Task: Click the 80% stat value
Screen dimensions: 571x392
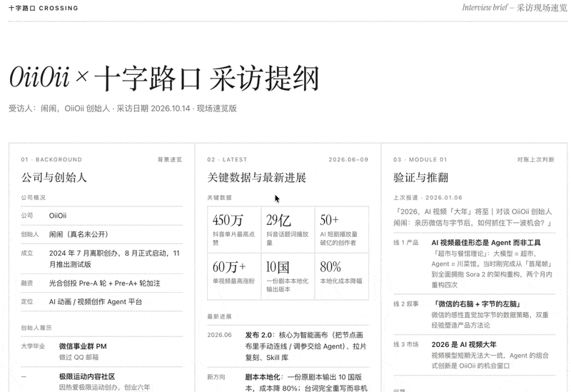Action: click(330, 267)
